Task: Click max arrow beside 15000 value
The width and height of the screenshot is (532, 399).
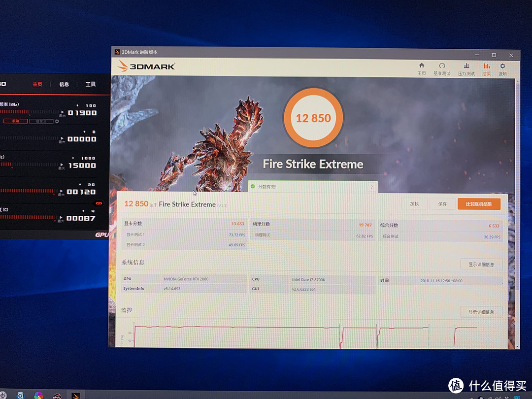Action: 62,166
